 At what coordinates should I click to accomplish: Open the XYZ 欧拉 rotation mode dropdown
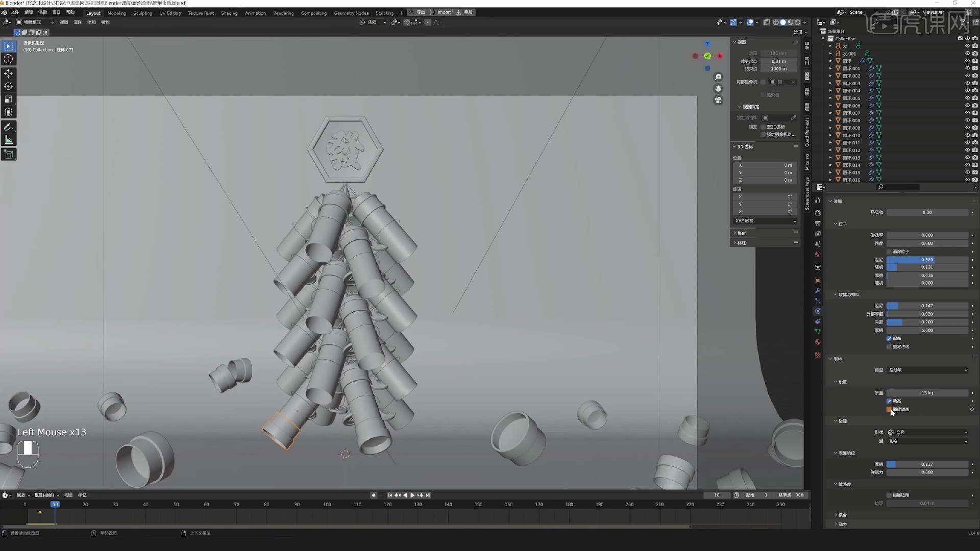[x=765, y=221]
